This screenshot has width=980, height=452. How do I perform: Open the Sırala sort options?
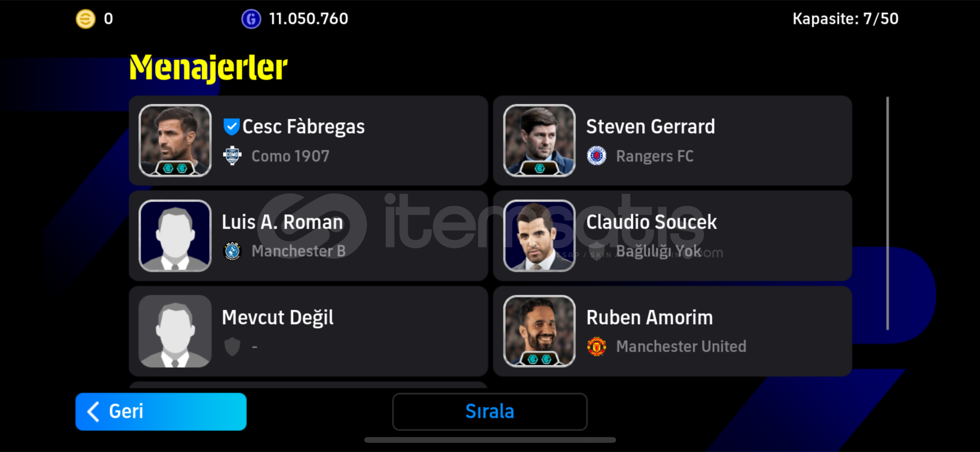(490, 412)
